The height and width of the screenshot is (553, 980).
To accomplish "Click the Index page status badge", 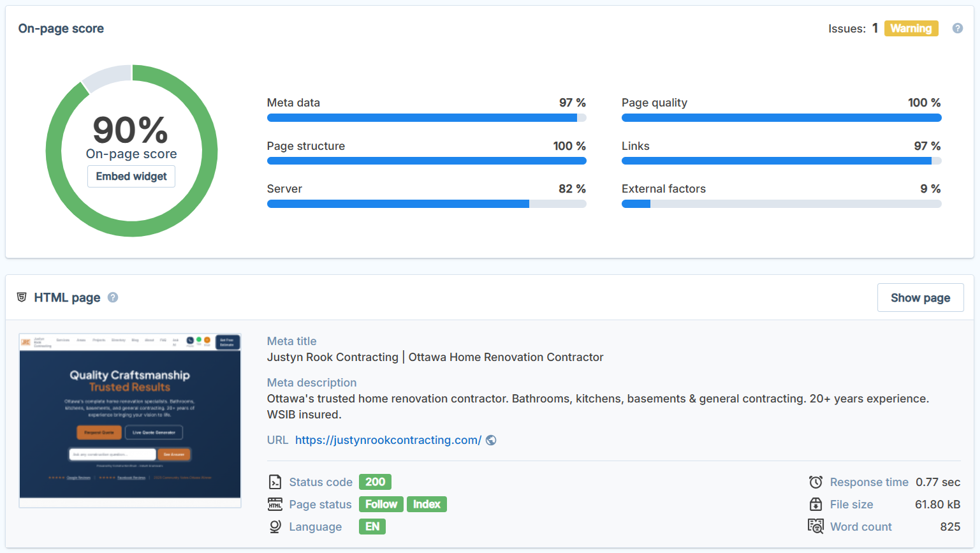I will 427,504.
